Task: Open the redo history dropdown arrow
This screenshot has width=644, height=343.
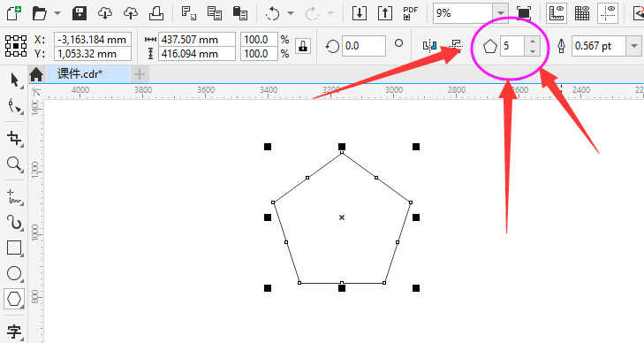Action: coord(330,13)
